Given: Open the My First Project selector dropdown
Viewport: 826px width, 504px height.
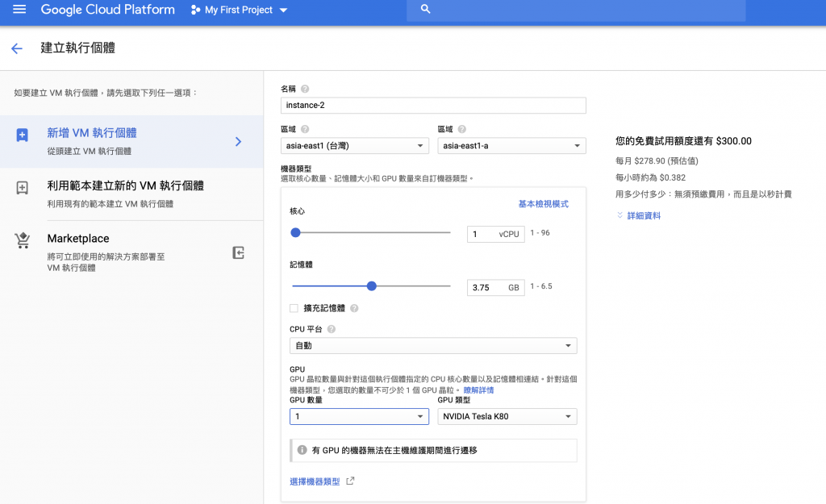Looking at the screenshot, I should 239,10.
